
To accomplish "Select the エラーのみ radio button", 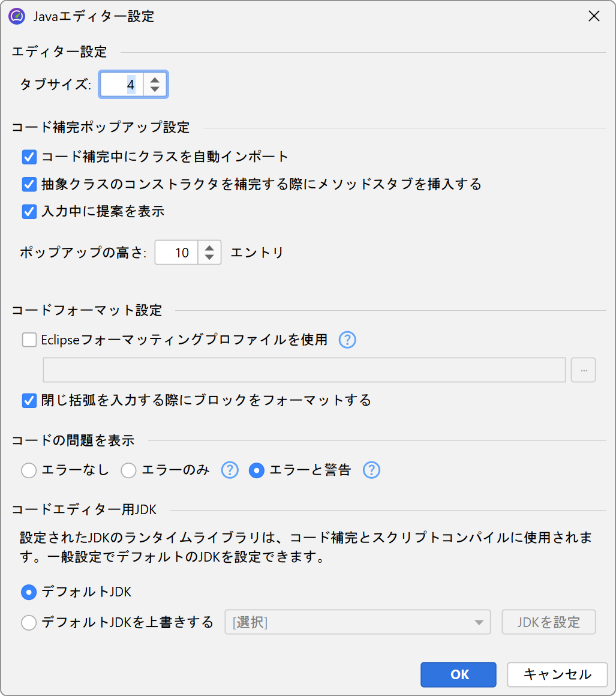I will coord(129,470).
